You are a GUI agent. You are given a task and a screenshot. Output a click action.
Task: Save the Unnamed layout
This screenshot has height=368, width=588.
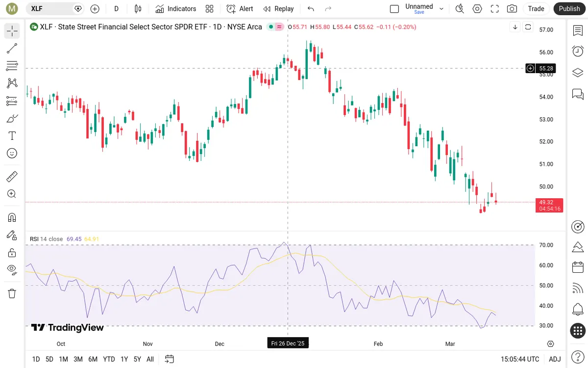(419, 12)
